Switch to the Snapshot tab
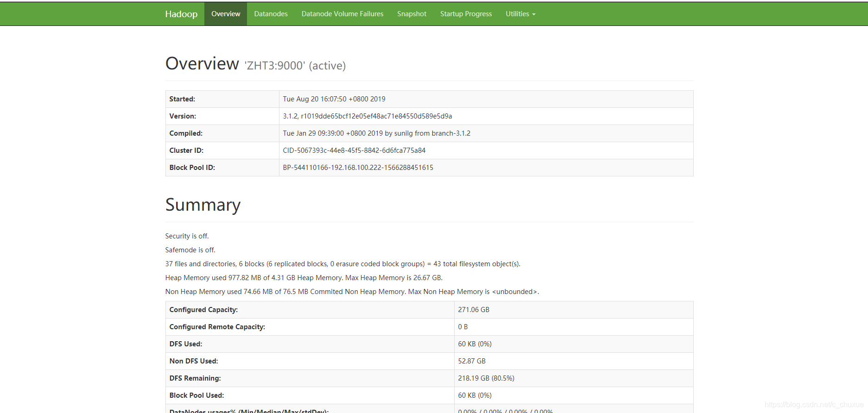The image size is (868, 413). pos(412,14)
